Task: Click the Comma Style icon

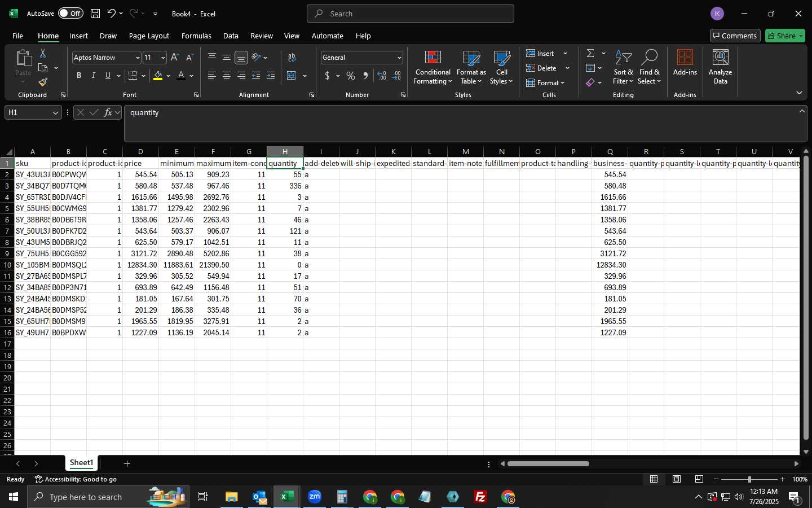Action: click(x=365, y=76)
